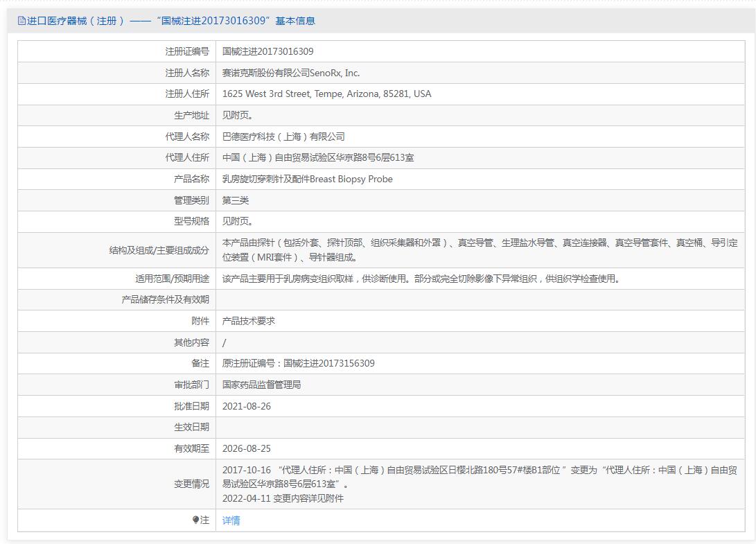Click remark 原注册证编号：国械注进20173156309
The height and width of the screenshot is (544, 756).
(299, 363)
